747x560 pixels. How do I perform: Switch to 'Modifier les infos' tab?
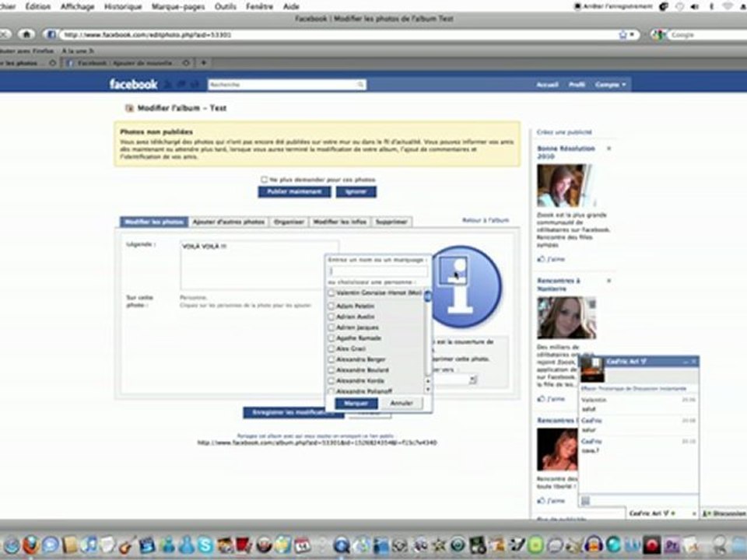pyautogui.click(x=340, y=222)
